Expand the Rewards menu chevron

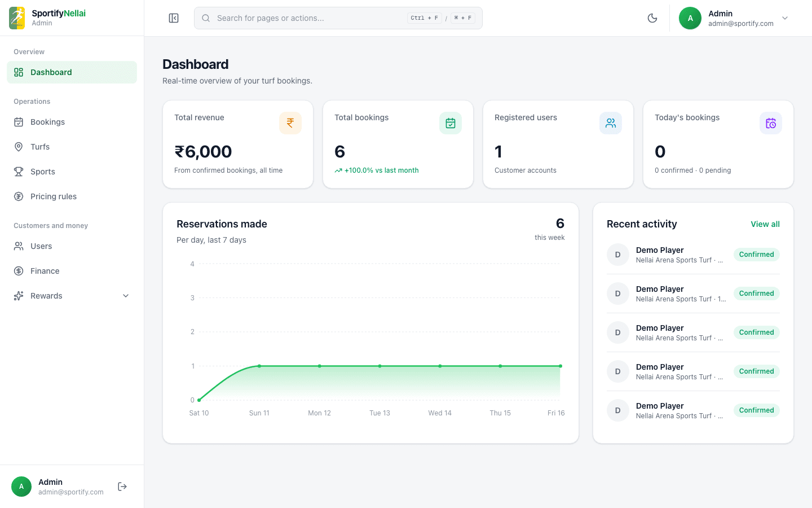(x=126, y=296)
